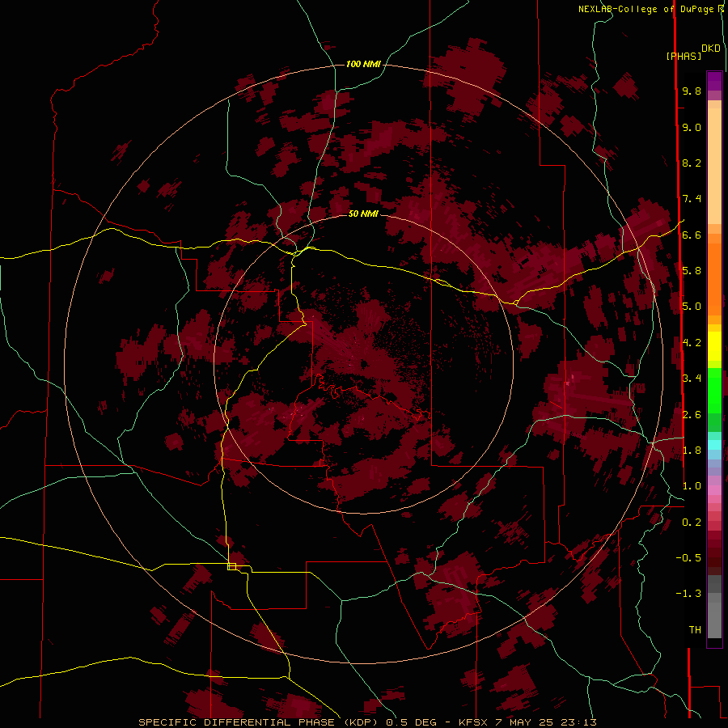Screen dimensions: 728x728
Task: Select the green swatch on color bar
Action: coord(714,391)
